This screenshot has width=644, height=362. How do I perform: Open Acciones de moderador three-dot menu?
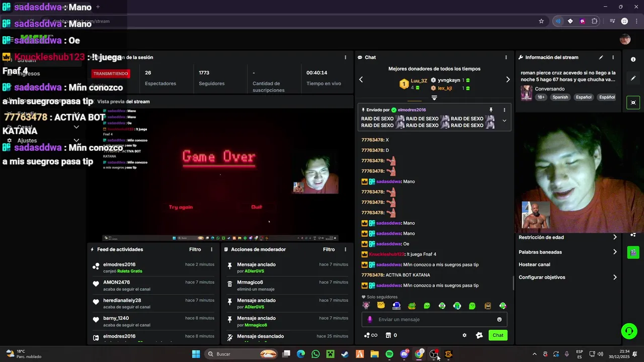[345, 249]
